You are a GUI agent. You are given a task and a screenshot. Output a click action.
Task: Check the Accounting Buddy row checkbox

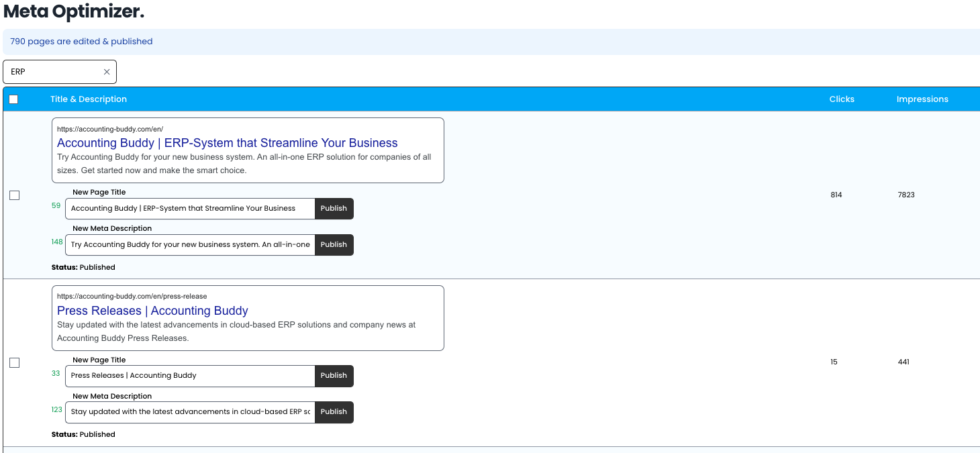pos(14,195)
